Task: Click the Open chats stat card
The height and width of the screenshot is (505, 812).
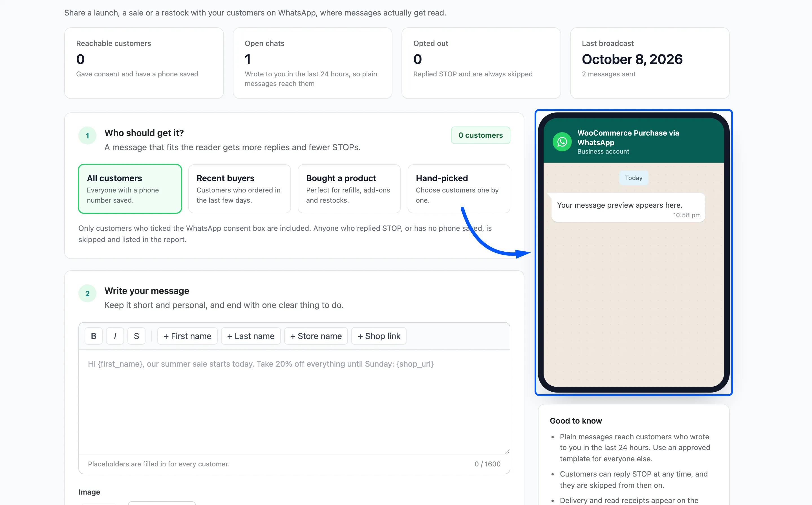Action: point(312,63)
